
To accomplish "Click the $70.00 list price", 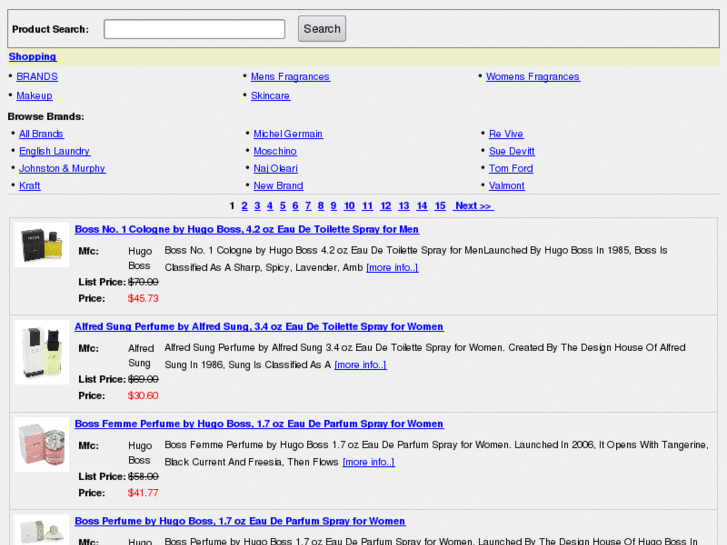I will pyautogui.click(x=143, y=282).
